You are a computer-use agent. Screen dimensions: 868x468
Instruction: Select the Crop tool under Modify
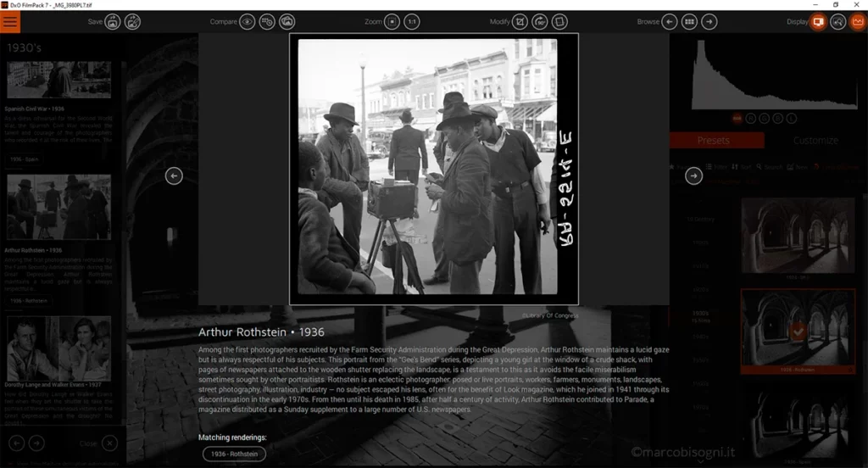click(x=520, y=22)
